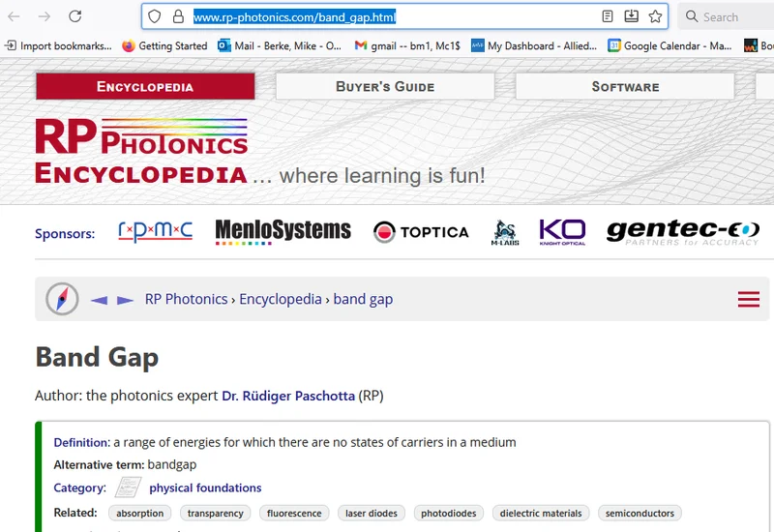Open band gap breadcrumb link
Screen dimensions: 774x532
(x=363, y=299)
